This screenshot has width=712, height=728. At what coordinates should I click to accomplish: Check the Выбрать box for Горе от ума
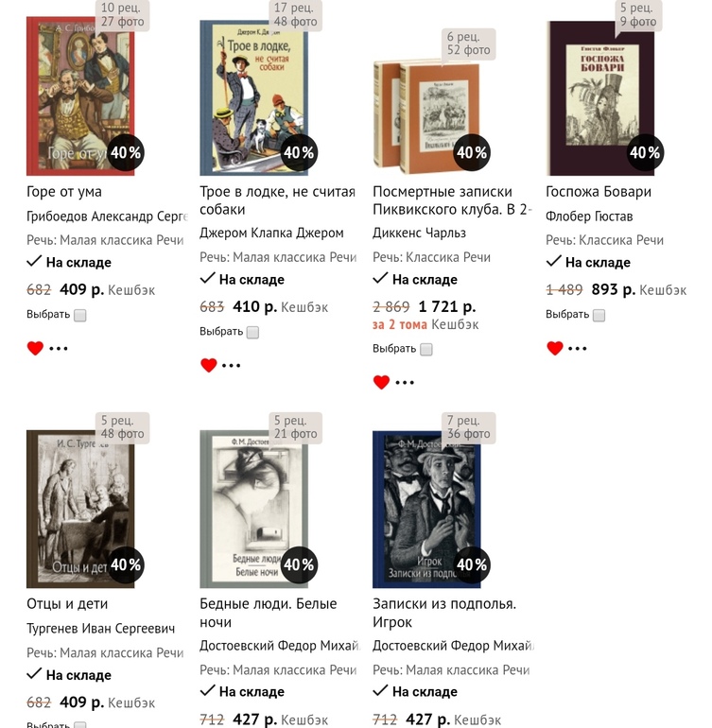tap(80, 316)
